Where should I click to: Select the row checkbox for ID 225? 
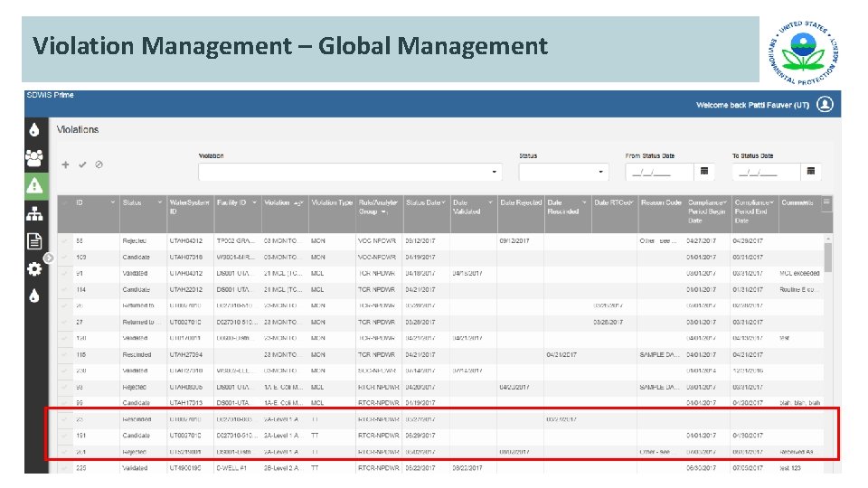pyautogui.click(x=65, y=468)
